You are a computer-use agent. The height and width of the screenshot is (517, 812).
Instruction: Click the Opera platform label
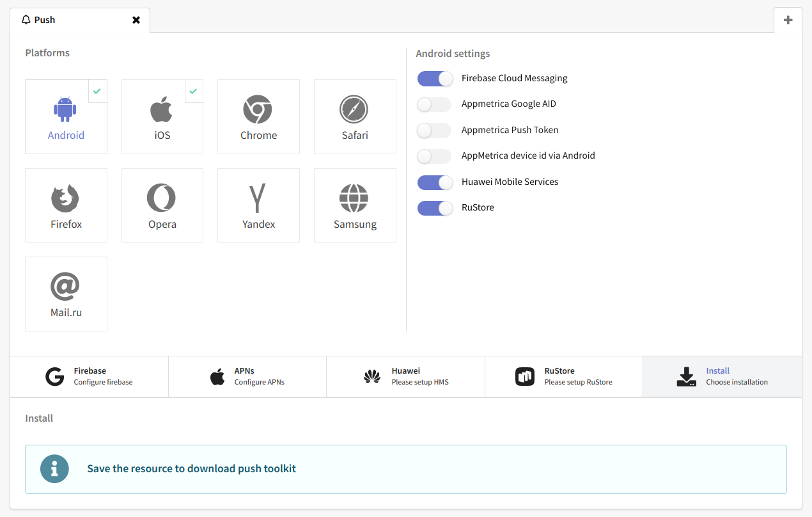(x=162, y=225)
